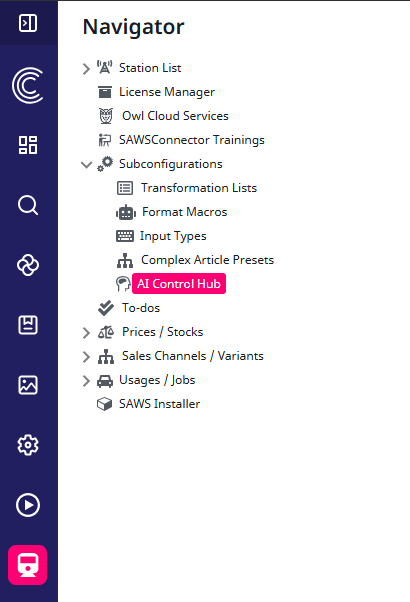The height and width of the screenshot is (602, 410).
Task: Click the play circle sidebar icon
Action: (28, 505)
